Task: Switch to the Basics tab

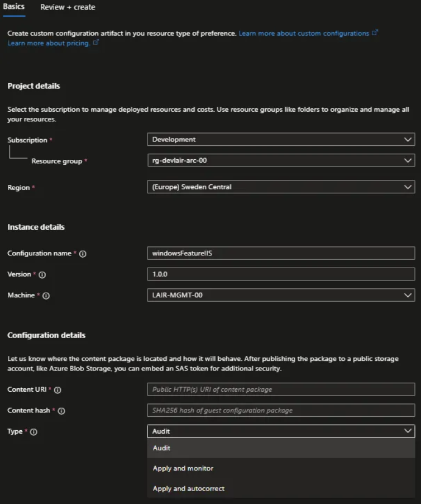Action: [x=13, y=7]
